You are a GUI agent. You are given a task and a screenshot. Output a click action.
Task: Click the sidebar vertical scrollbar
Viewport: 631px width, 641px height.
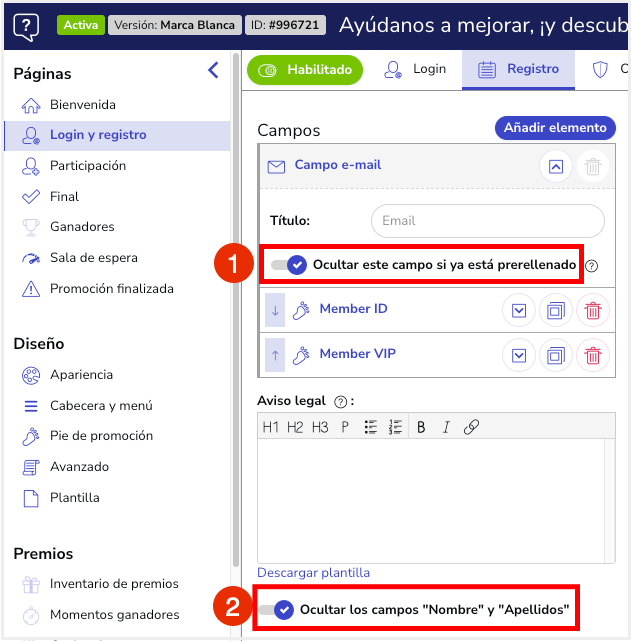[x=236, y=310]
